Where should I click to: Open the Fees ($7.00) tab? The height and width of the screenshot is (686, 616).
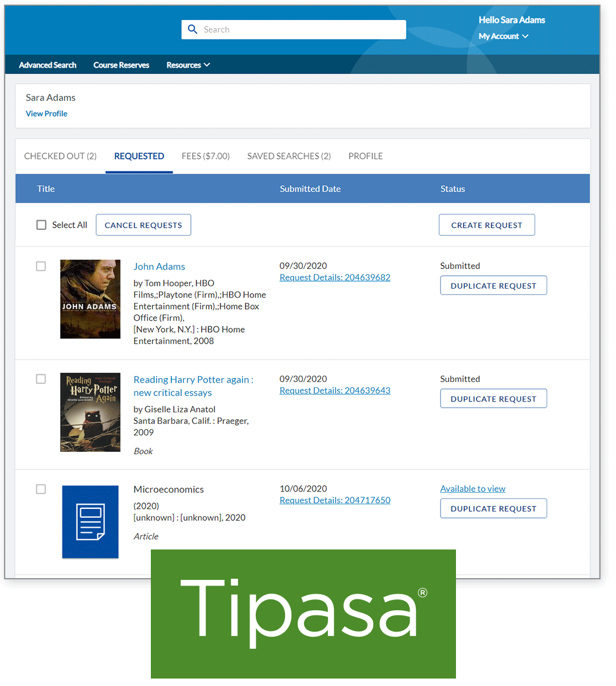click(205, 156)
